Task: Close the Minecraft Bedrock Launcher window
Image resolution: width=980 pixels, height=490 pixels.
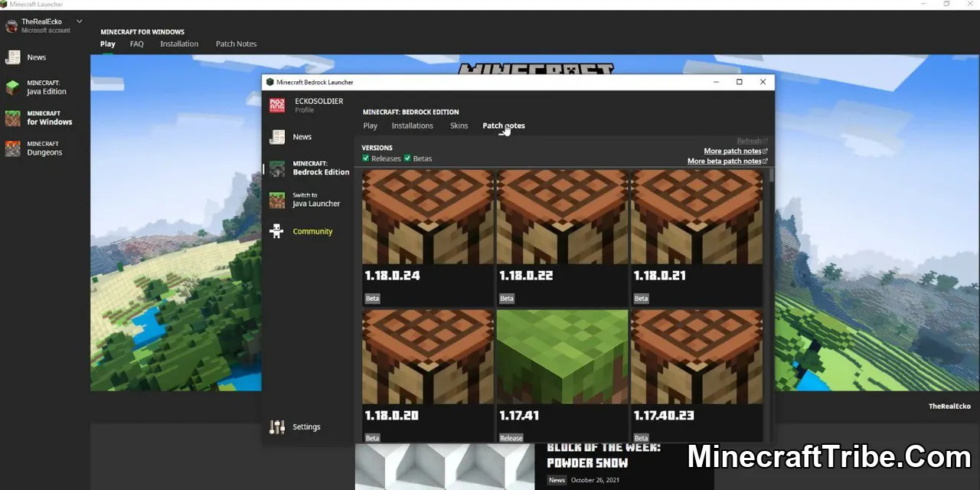Action: click(x=763, y=82)
